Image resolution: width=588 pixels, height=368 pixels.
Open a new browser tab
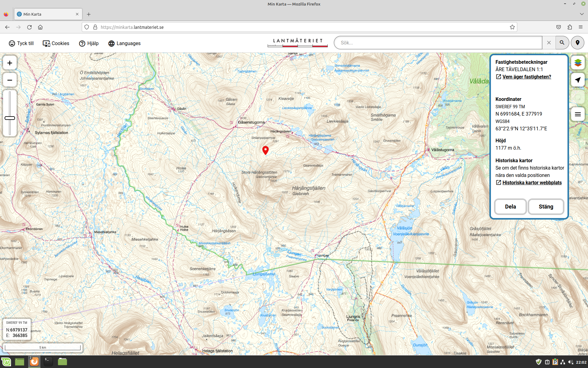89,14
